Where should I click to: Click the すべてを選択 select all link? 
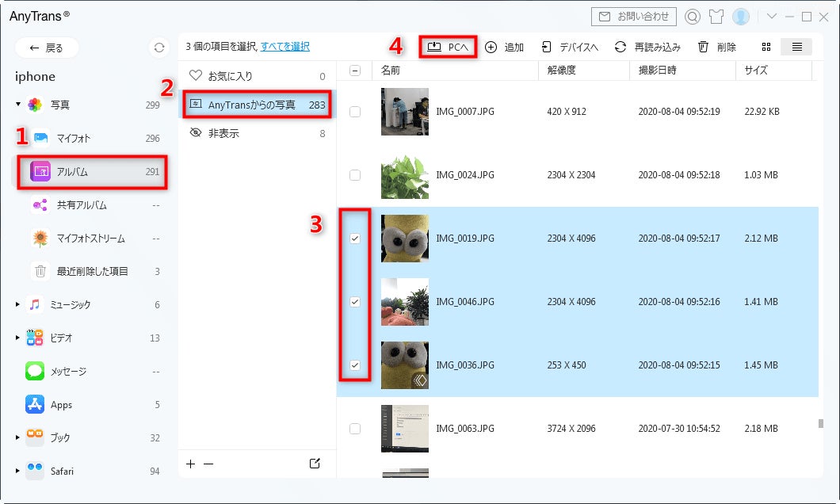pyautogui.click(x=285, y=47)
